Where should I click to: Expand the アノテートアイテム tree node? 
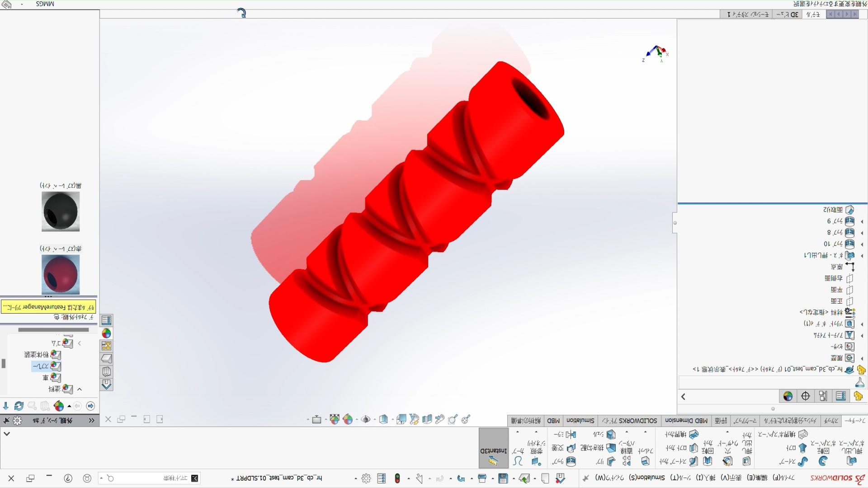pos(862,335)
